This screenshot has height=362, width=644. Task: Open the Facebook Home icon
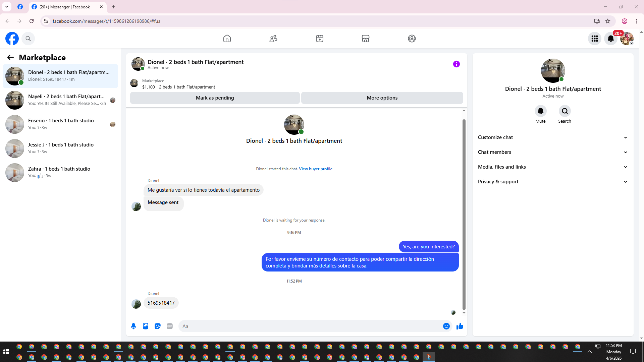(227, 39)
